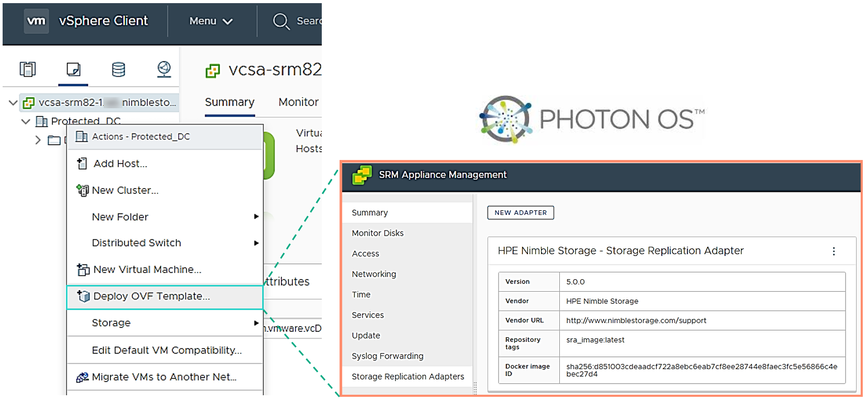
Task: Choose Deploy OVF Template... from the menu
Action: click(x=165, y=296)
